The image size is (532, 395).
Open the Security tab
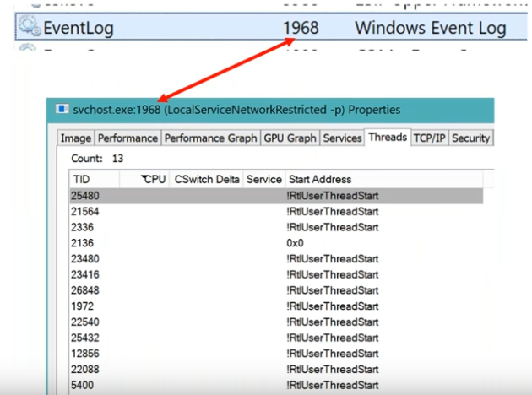click(471, 138)
